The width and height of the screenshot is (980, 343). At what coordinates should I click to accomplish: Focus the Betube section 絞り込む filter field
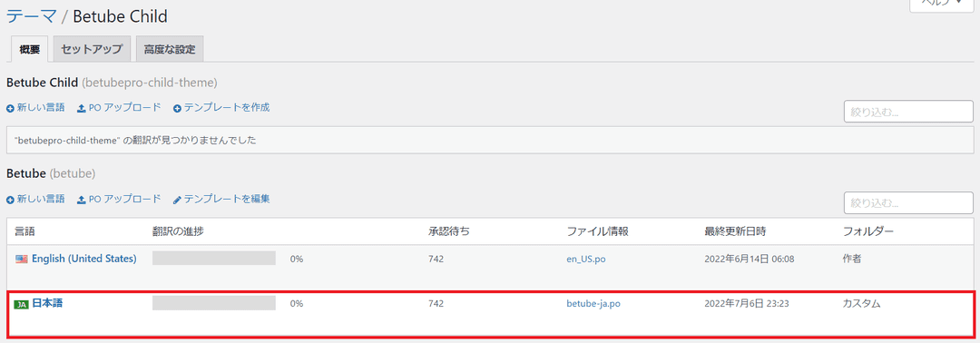(908, 203)
